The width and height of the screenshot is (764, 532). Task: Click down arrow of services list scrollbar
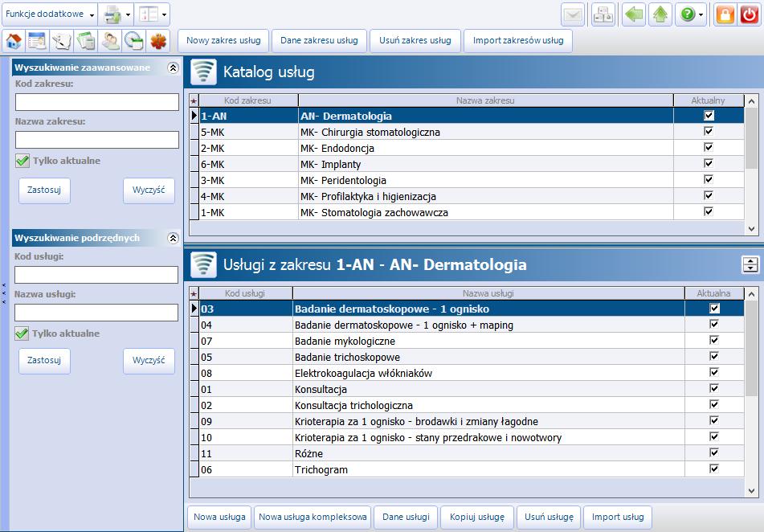tap(751, 491)
